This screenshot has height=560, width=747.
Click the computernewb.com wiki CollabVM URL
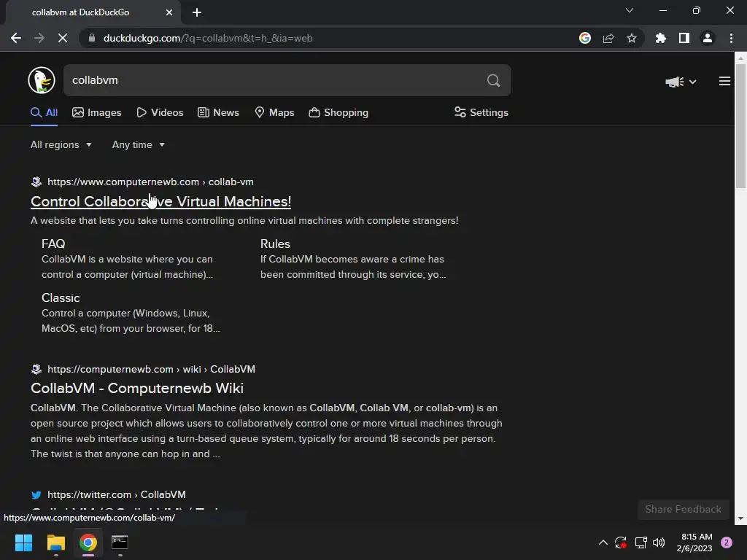152,370
